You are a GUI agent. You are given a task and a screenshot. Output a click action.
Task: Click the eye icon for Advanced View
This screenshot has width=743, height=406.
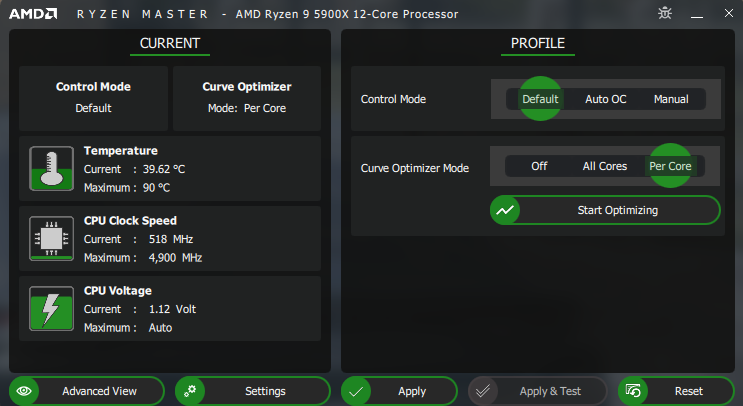tap(25, 391)
